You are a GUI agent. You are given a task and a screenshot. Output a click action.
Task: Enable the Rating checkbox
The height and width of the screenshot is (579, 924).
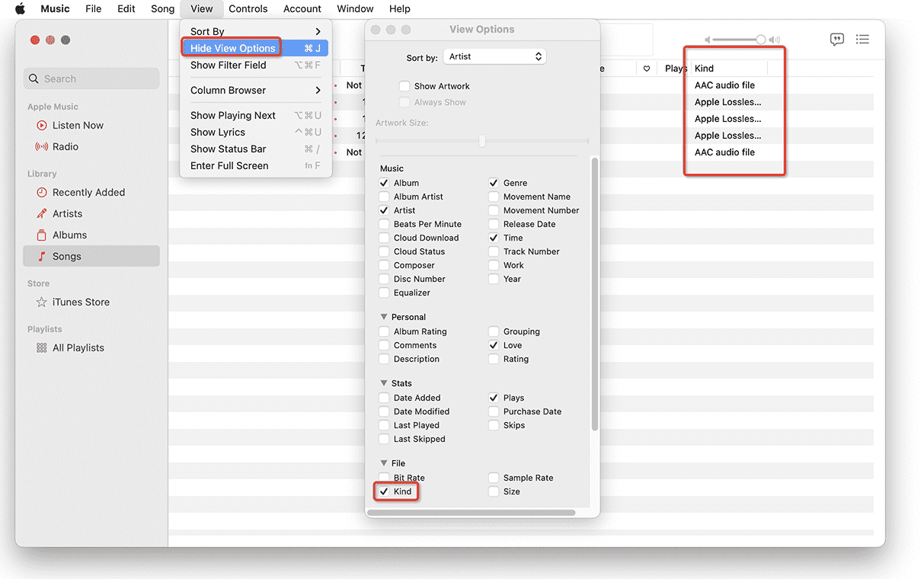coord(494,359)
